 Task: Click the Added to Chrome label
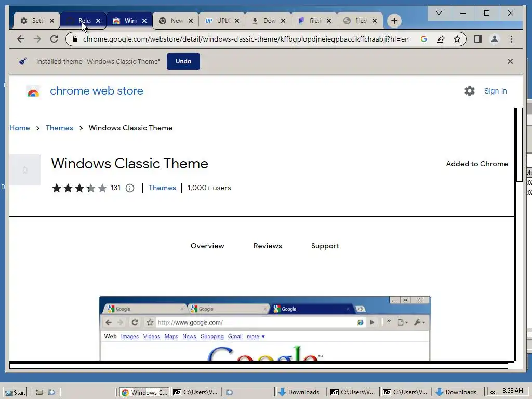(477, 164)
